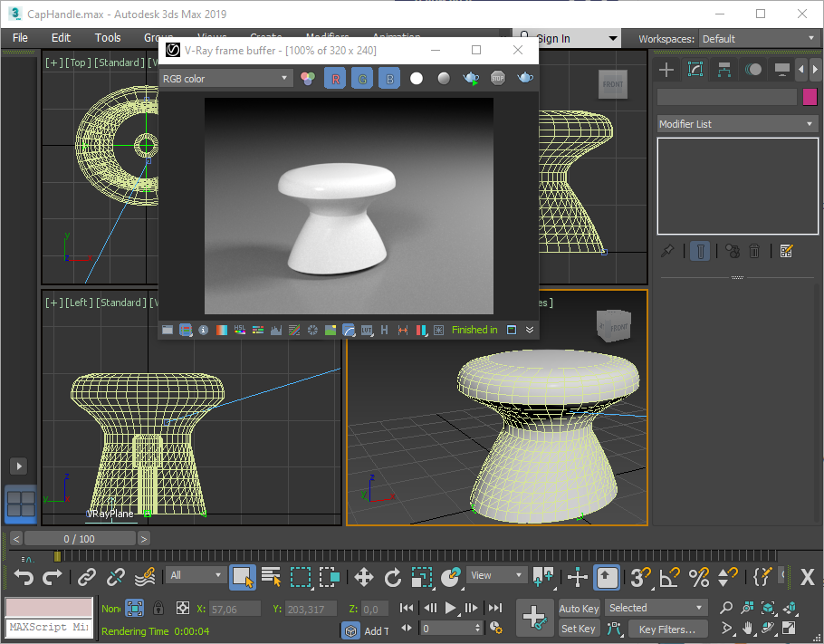This screenshot has width=824, height=644.
Task: Switch to mono/alpha white circle channel
Action: click(417, 79)
